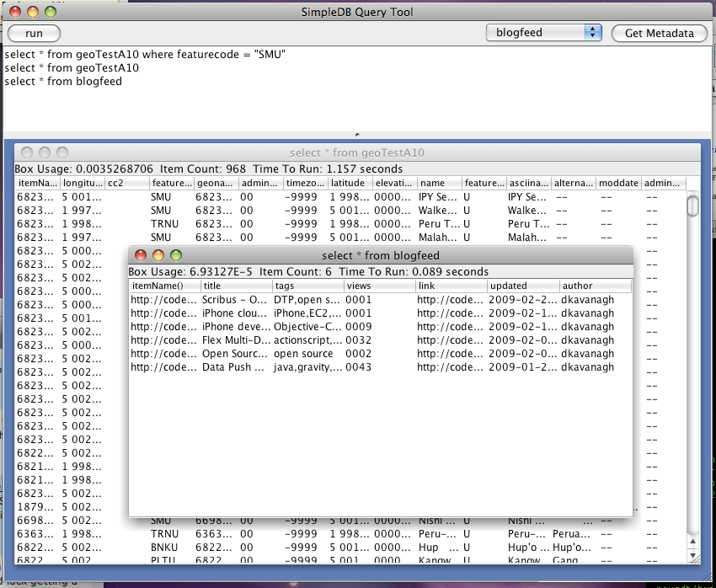Click the latitude column header in geoTestA10
This screenshot has height=588, width=716.
(350, 183)
